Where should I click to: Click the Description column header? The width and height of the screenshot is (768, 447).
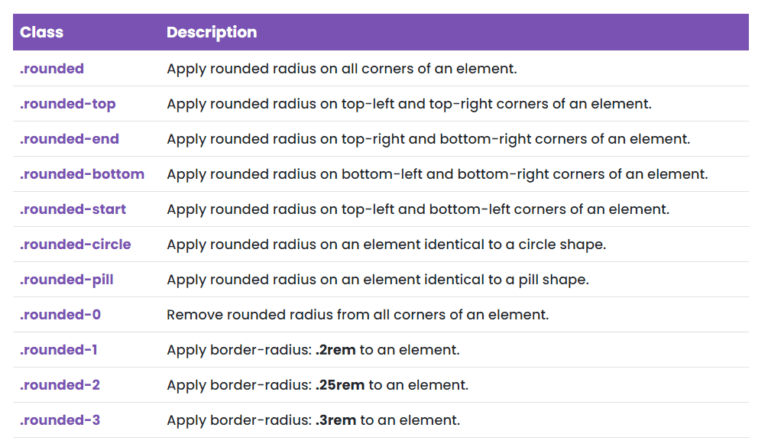point(212,32)
